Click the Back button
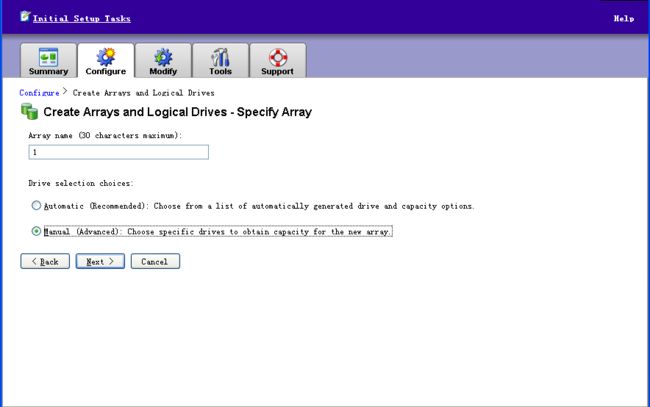650x407 pixels. (x=45, y=262)
